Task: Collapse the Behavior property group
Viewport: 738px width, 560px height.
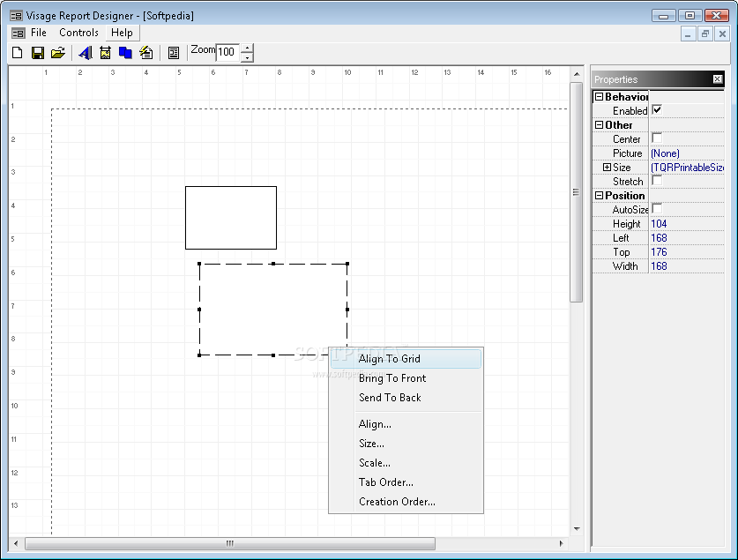Action: pos(600,96)
